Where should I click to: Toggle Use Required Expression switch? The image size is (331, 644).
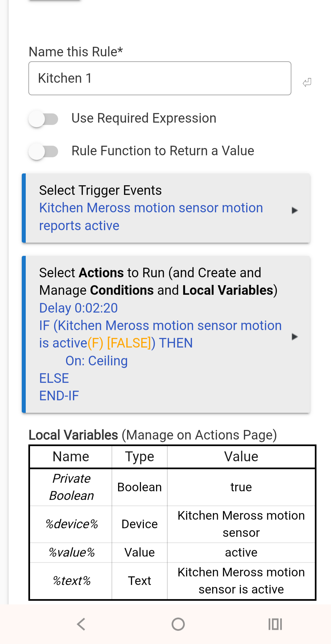click(44, 119)
